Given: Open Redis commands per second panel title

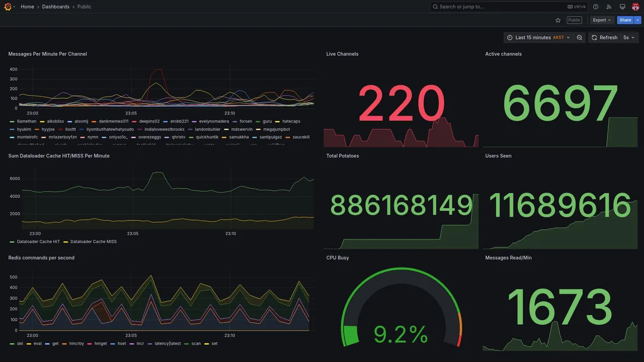Looking at the screenshot, I should pyautogui.click(x=41, y=257).
